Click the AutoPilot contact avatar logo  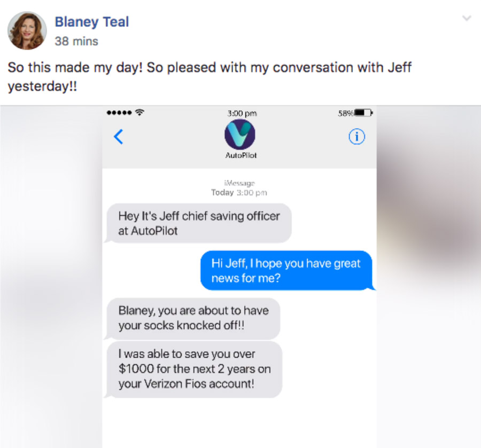coord(240,135)
